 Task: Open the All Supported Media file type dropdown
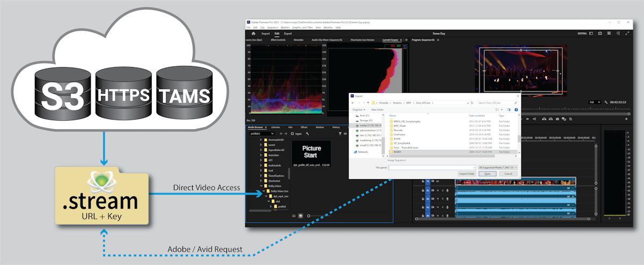[497, 167]
